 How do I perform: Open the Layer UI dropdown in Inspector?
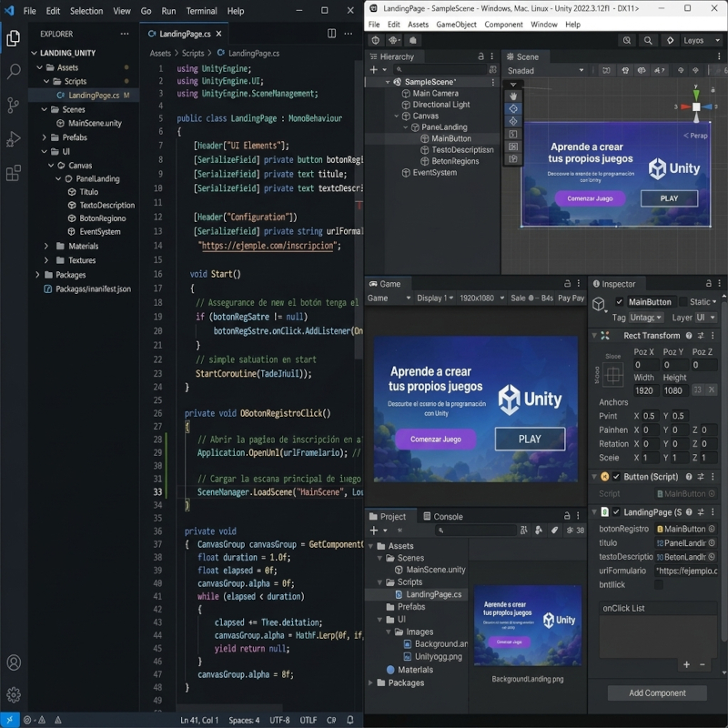pyautogui.click(x=706, y=318)
